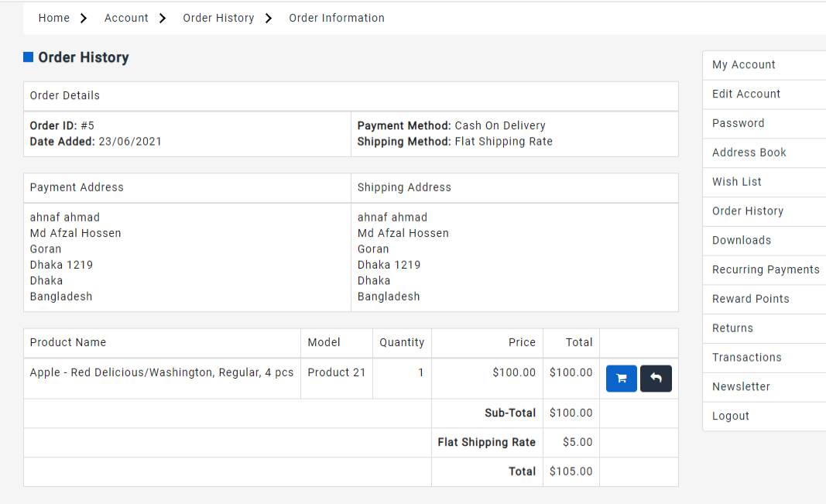Go to Returns sidebar link
Image resolution: width=826 pixels, height=504 pixels.
point(732,328)
